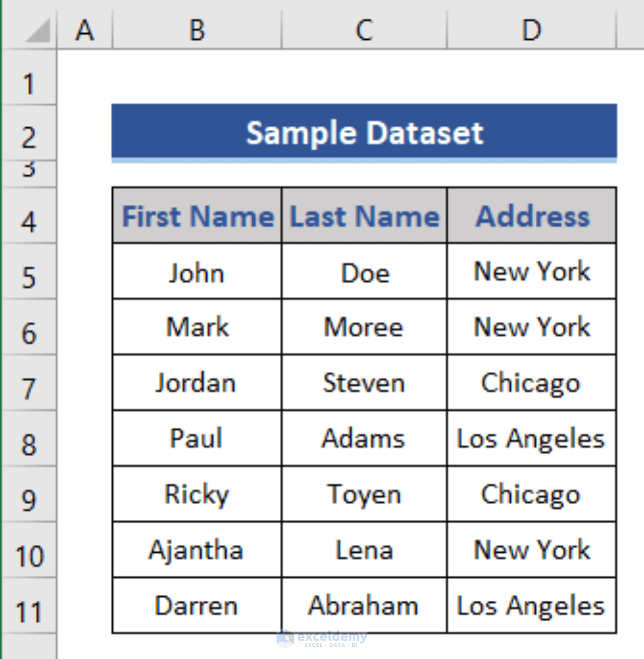Select the Los Angeles cell in row 8
644x659 pixels.
[x=531, y=438]
